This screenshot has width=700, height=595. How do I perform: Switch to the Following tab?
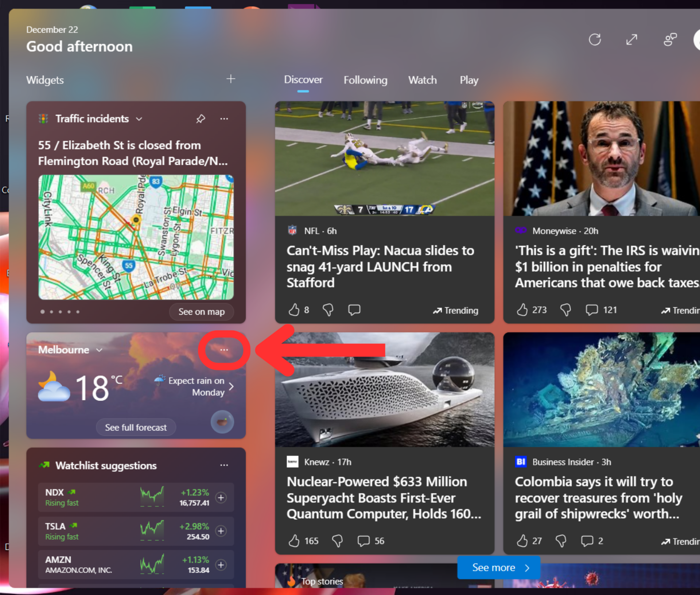tap(365, 80)
